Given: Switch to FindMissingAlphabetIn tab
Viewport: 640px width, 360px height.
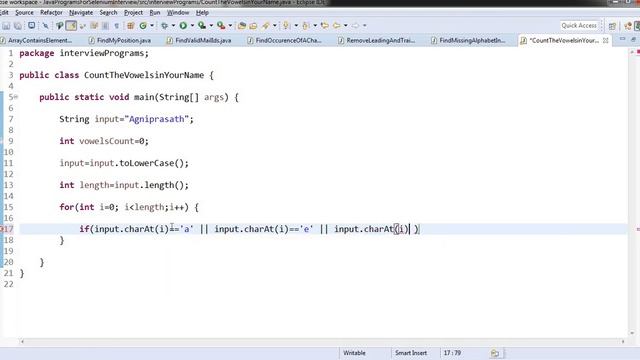Looking at the screenshot, I should click(x=468, y=40).
